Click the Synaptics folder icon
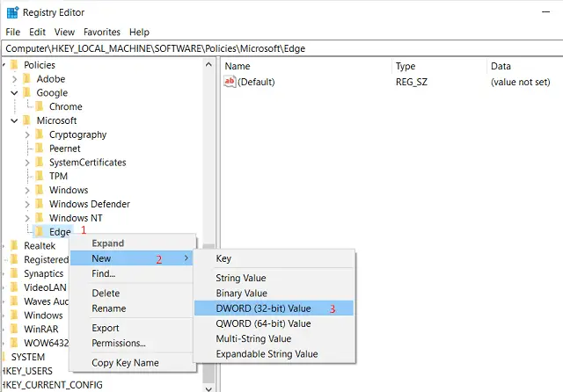563x392 pixels. coord(14,273)
